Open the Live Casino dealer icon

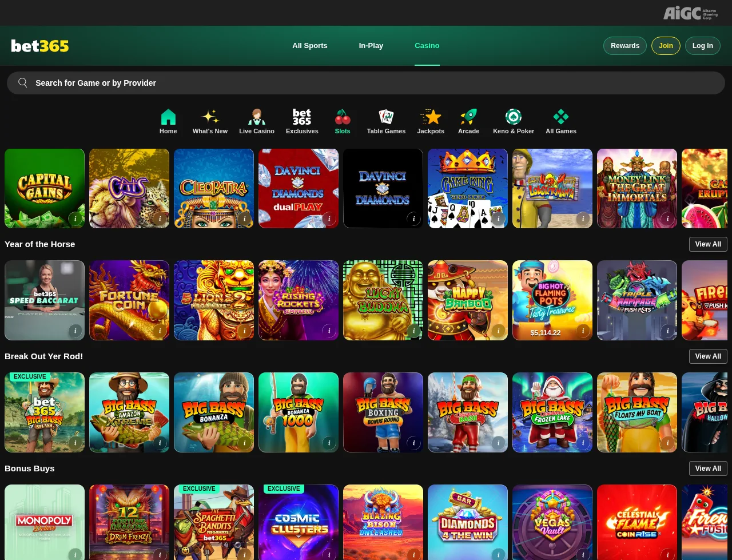(257, 117)
